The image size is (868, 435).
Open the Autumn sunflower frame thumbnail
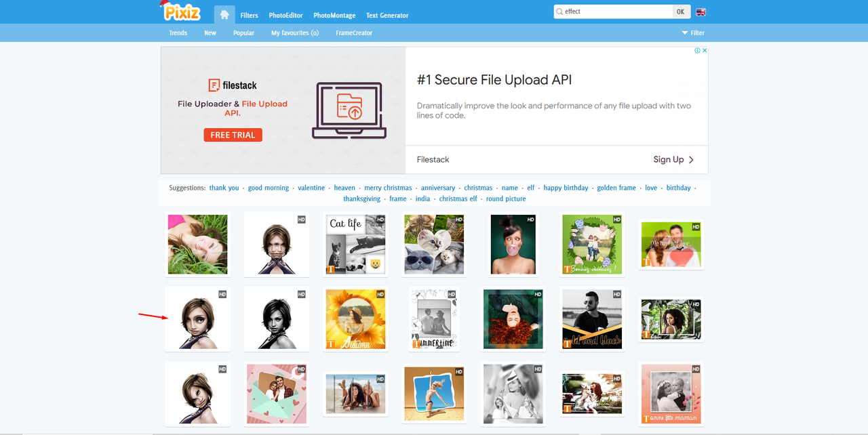point(356,319)
